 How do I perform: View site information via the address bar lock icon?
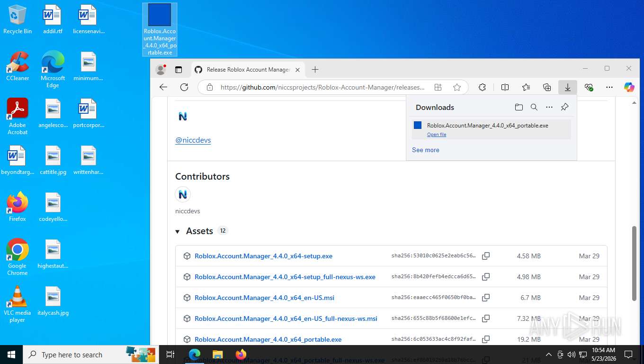tap(210, 87)
